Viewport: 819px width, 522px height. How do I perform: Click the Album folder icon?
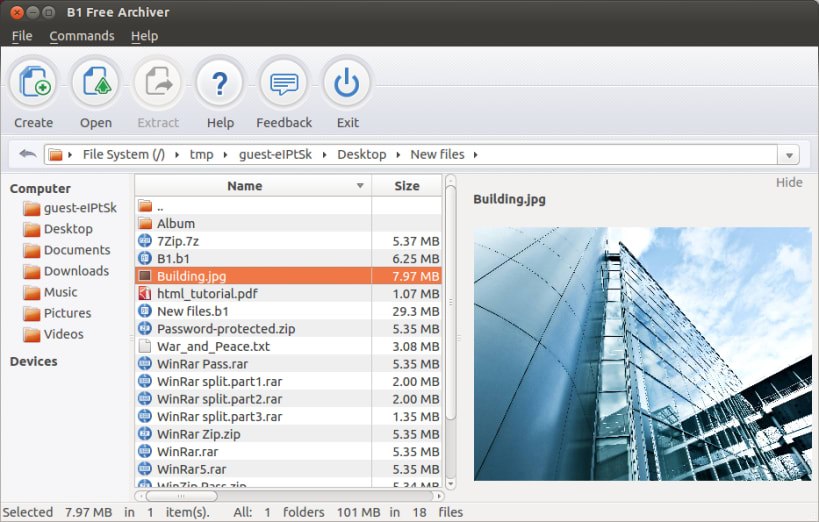pyautogui.click(x=145, y=223)
